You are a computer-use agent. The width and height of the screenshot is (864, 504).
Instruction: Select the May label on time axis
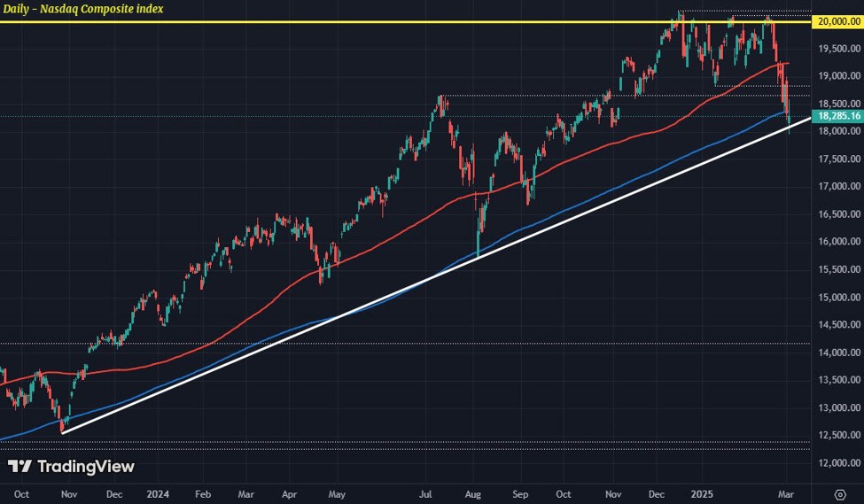(x=337, y=492)
